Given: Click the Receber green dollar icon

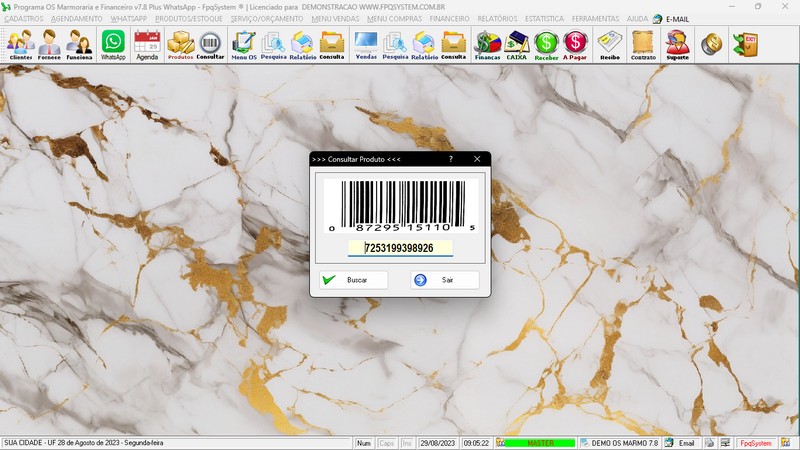Looking at the screenshot, I should 546,44.
